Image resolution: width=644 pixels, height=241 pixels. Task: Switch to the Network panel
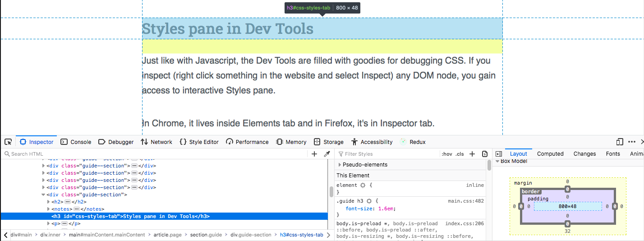(156, 142)
